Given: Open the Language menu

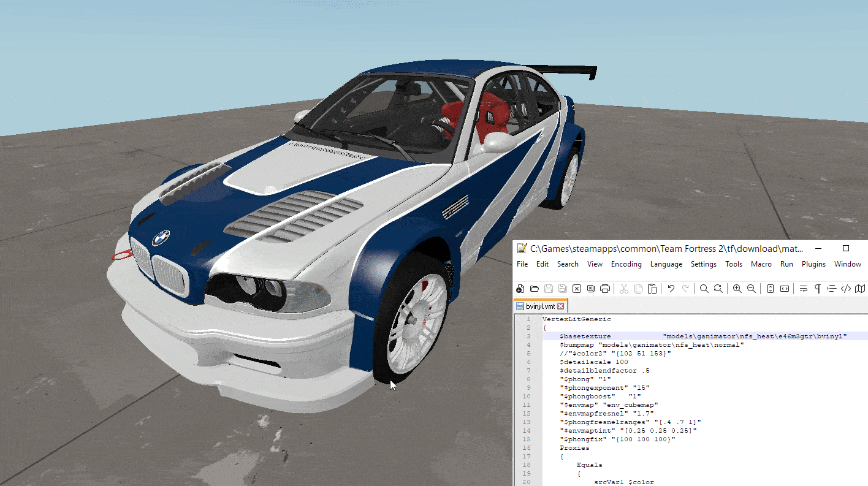Looking at the screenshot, I should click(x=666, y=264).
